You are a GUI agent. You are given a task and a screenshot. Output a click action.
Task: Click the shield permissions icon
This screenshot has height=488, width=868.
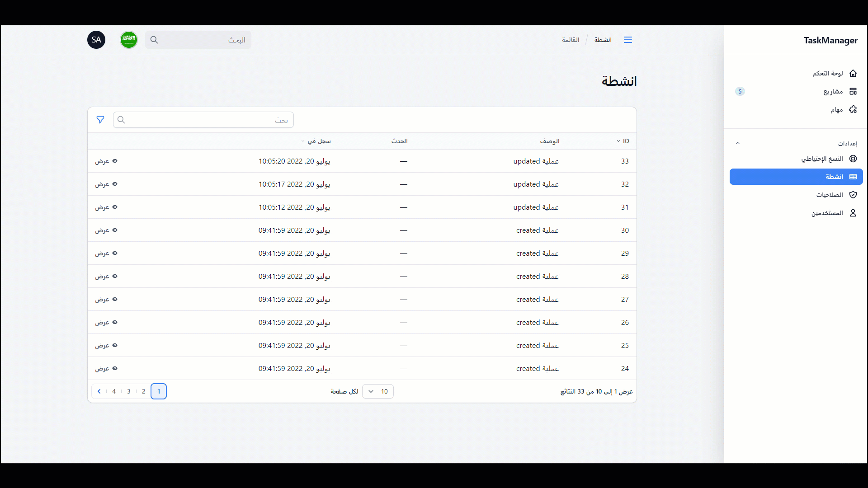(853, 195)
